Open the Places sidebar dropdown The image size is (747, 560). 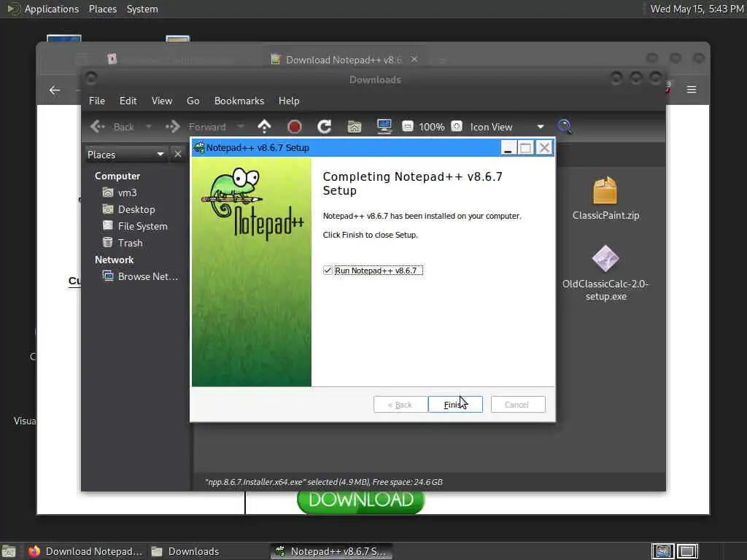point(125,155)
